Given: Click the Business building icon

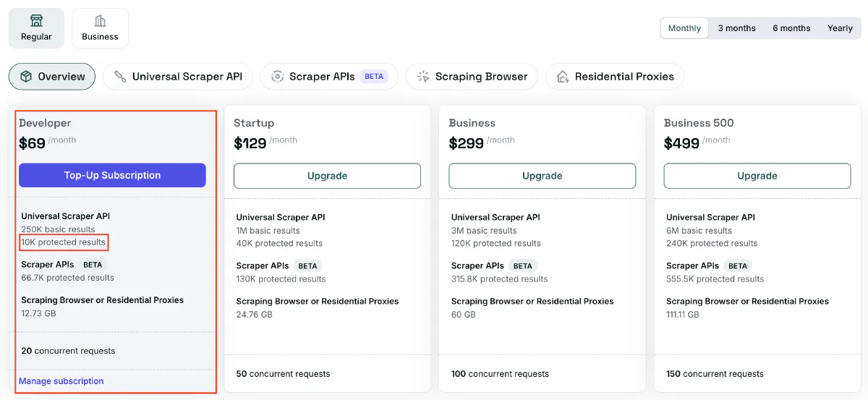Looking at the screenshot, I should [x=100, y=21].
